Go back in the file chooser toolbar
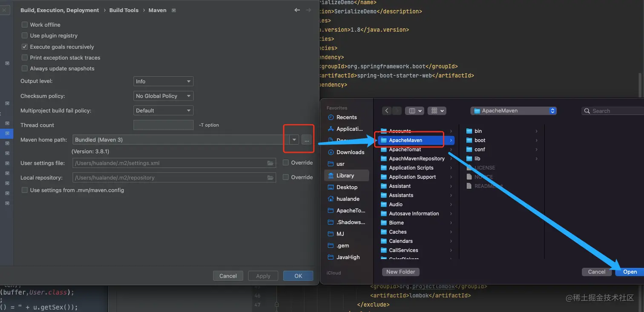The image size is (644, 312). coord(387,111)
